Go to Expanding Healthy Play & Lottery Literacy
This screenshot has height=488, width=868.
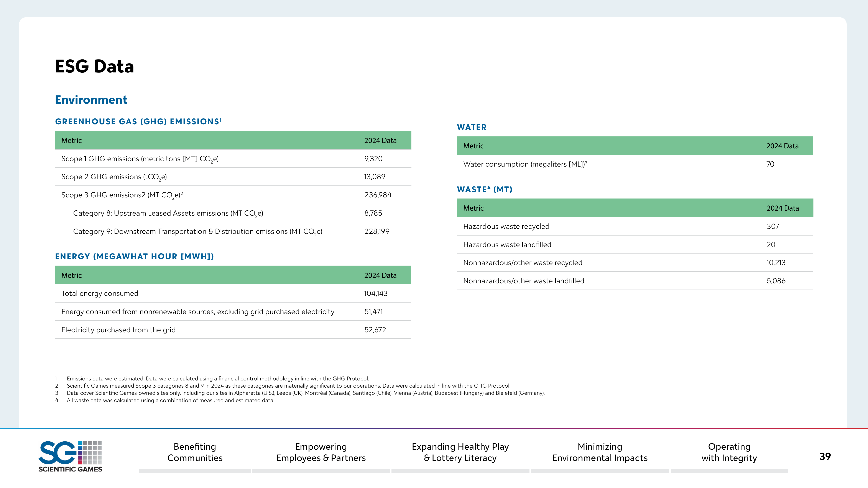click(460, 452)
